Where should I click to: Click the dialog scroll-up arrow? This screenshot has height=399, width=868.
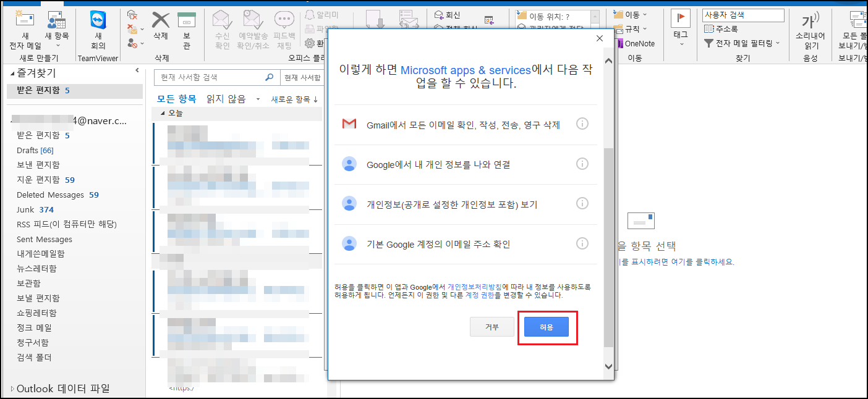click(609, 61)
